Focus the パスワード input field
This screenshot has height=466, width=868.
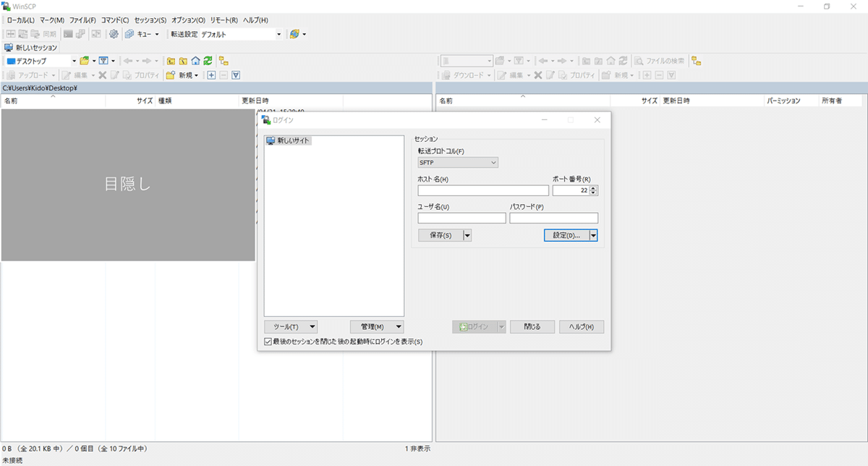(554, 218)
